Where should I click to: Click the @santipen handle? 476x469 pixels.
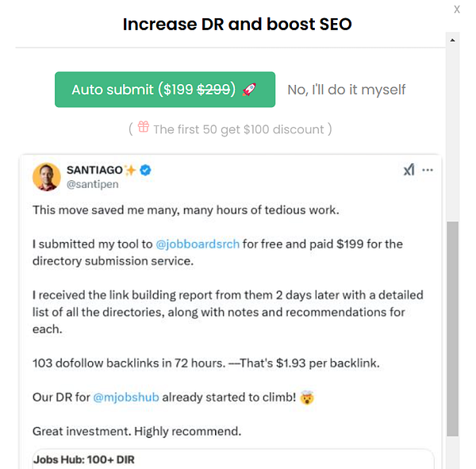pyautogui.click(x=91, y=185)
